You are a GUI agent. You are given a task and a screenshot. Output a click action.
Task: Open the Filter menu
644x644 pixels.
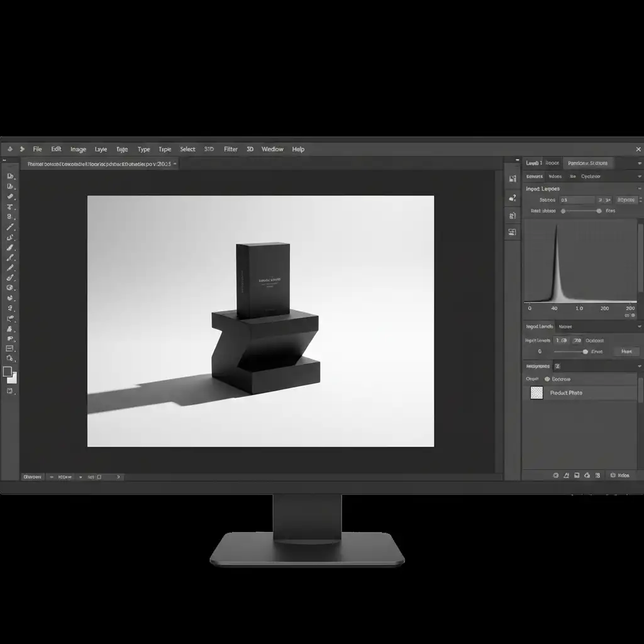click(231, 149)
